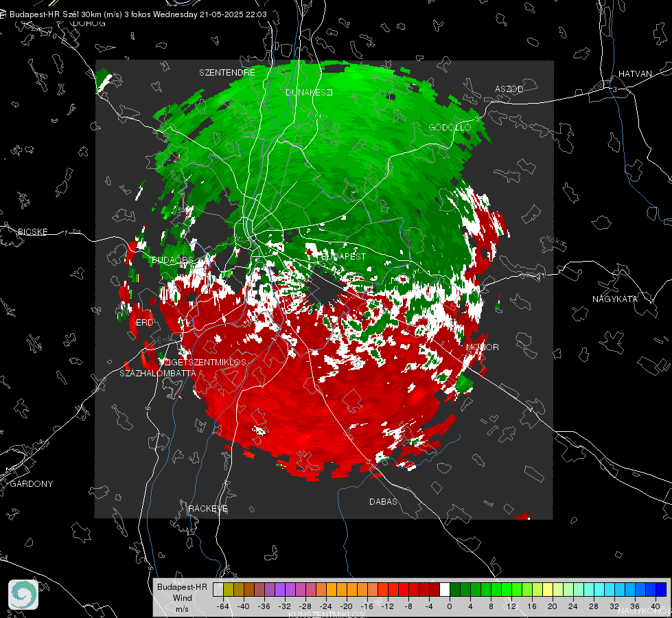The image size is (672, 618).
Task: Click the '40' legend scale value
Action: (656, 606)
